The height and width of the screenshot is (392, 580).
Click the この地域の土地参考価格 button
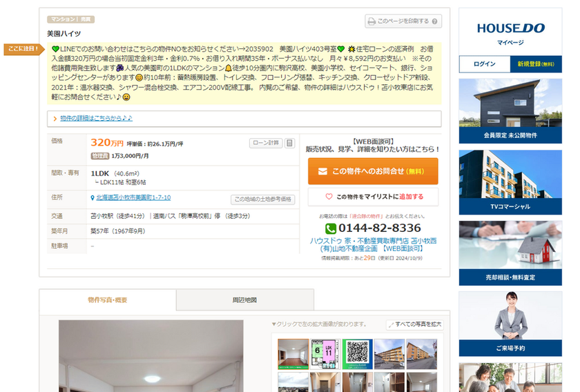point(263,199)
